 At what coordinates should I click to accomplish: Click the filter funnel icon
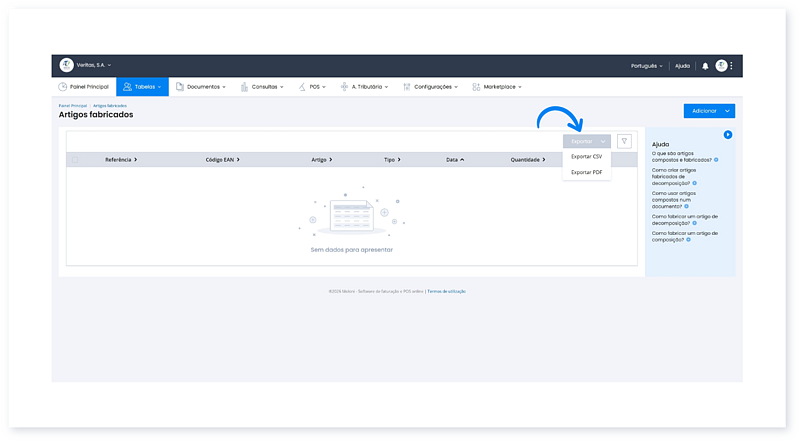pos(624,141)
